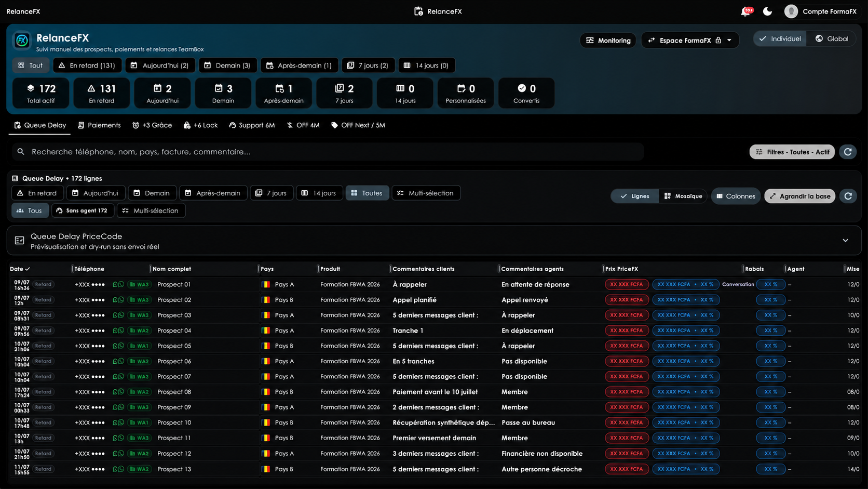The height and width of the screenshot is (489, 868).
Task: Click the RelanceFX logo icon
Action: click(x=22, y=40)
